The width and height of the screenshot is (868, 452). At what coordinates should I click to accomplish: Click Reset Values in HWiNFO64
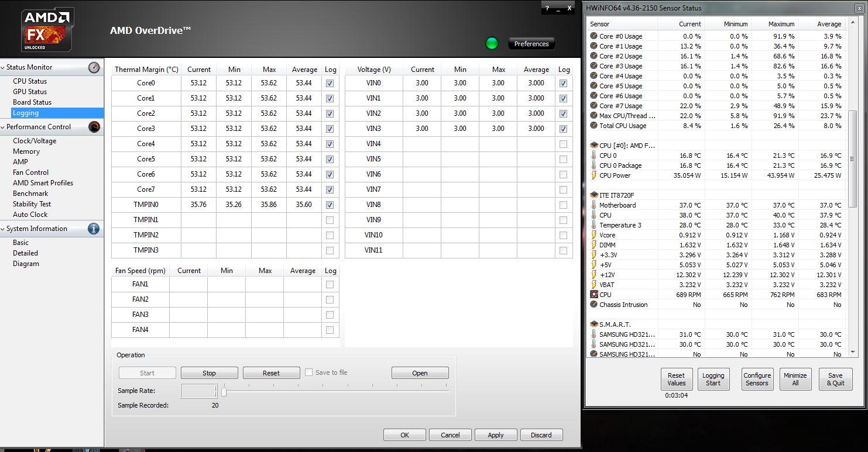[676, 379]
